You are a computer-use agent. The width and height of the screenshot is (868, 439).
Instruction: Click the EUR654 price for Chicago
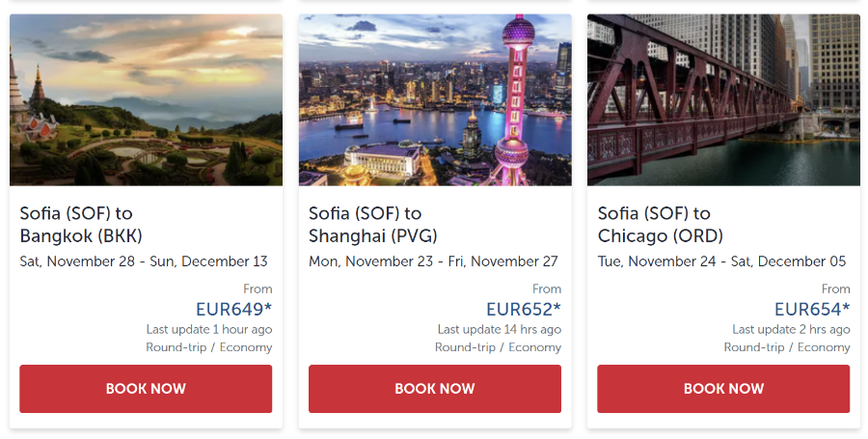pyautogui.click(x=811, y=309)
